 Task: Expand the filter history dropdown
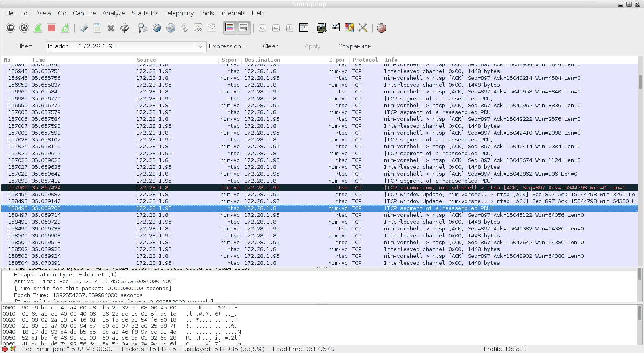[x=200, y=46]
